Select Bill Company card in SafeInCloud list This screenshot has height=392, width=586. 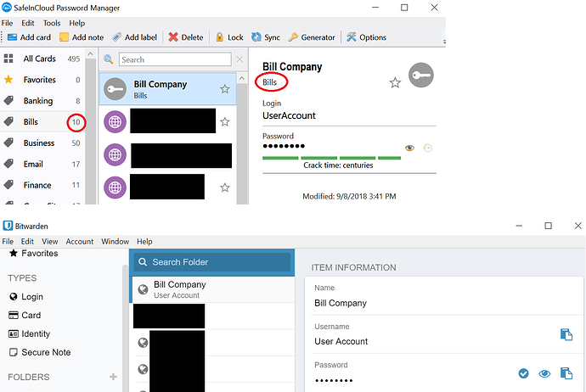coord(167,89)
